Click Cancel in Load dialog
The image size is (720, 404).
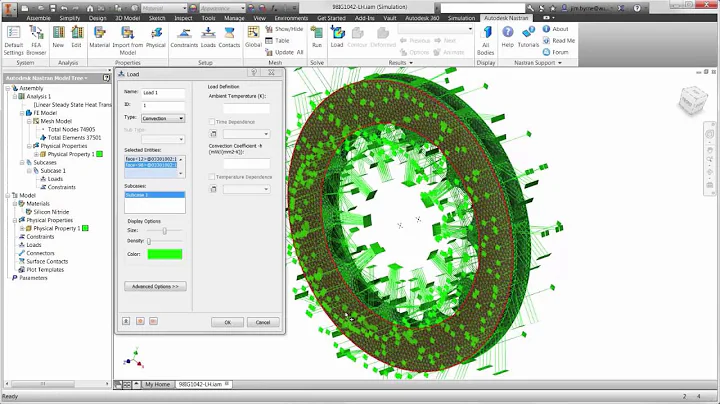pyautogui.click(x=263, y=322)
